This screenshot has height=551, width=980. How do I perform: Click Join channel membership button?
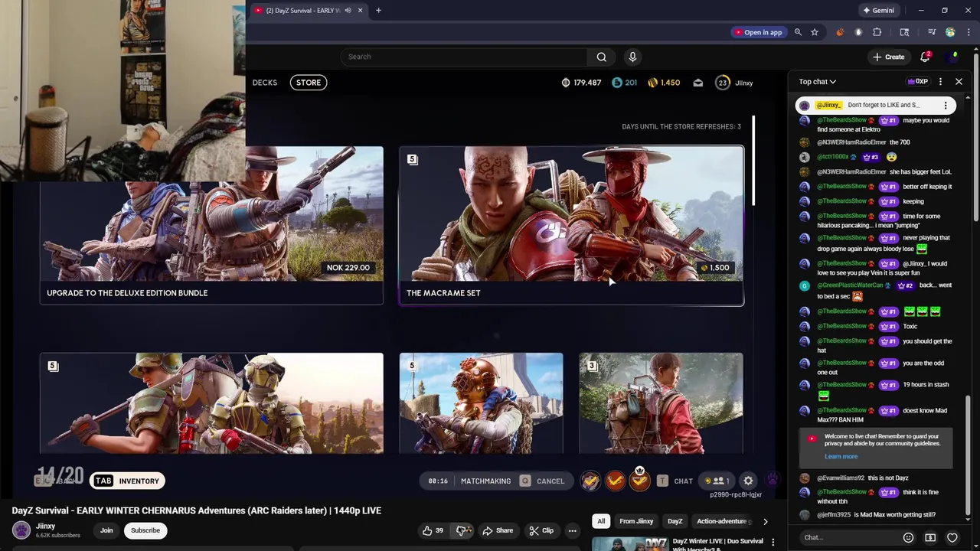pos(106,530)
